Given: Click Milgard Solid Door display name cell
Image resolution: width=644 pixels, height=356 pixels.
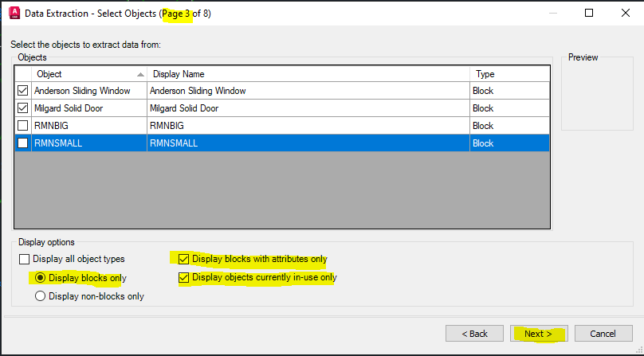Looking at the screenshot, I should tap(308, 108).
